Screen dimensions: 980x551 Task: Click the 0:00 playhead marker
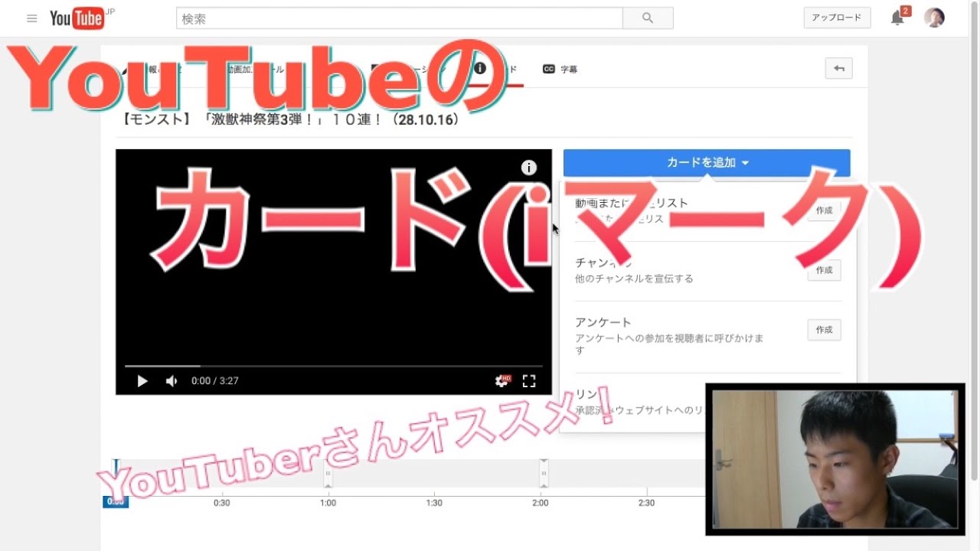click(116, 501)
